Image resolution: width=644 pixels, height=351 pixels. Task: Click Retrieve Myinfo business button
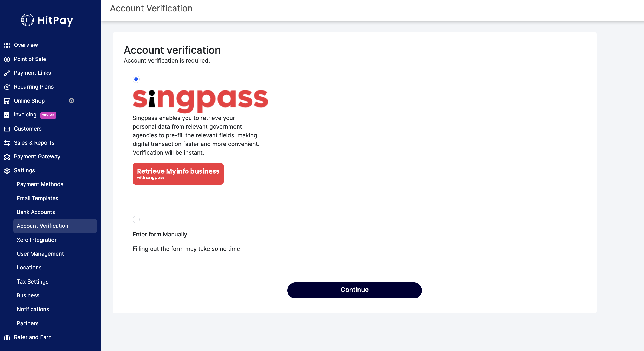(178, 174)
